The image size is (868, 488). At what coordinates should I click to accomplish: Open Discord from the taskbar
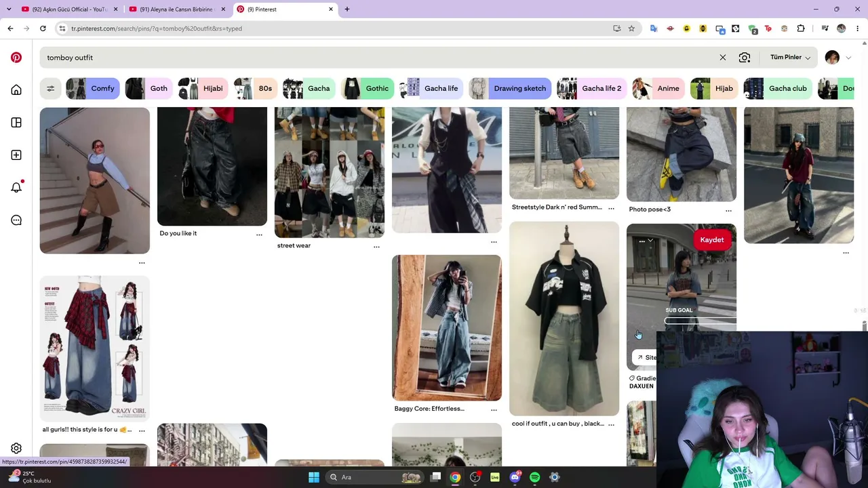(515, 477)
